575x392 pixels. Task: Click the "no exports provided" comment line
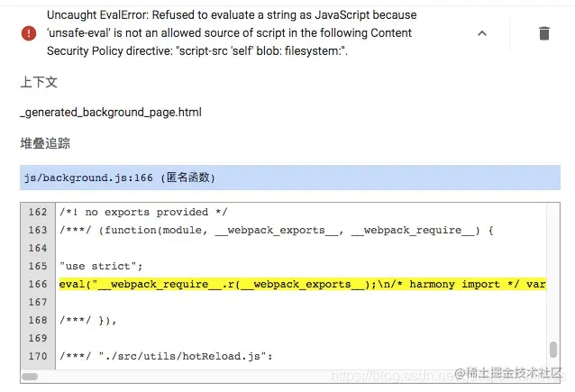pos(143,212)
